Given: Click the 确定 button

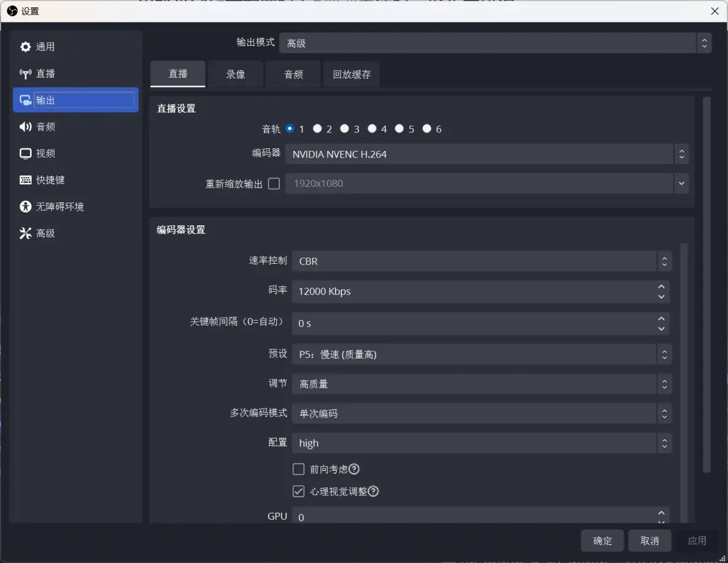Looking at the screenshot, I should (x=602, y=541).
